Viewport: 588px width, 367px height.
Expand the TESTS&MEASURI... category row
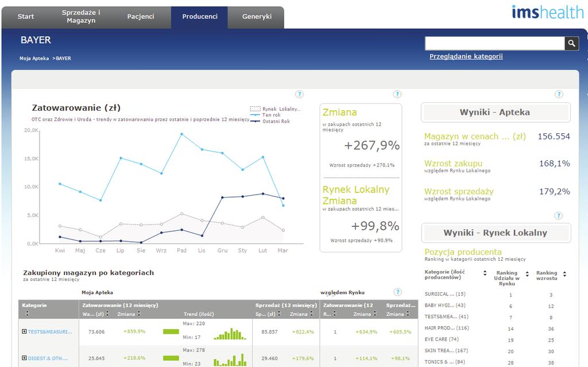[x=24, y=331]
